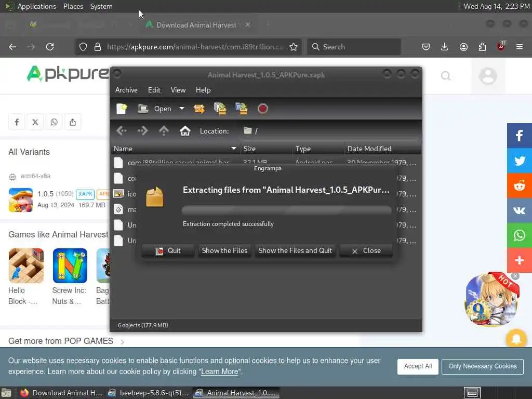Viewport: 532px width, 399px height.
Task: Sort by Name column header
Action: [x=176, y=149]
